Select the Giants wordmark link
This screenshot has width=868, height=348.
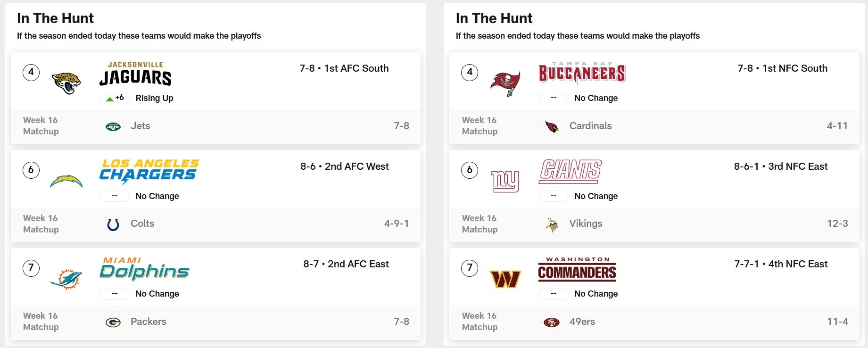tap(570, 171)
